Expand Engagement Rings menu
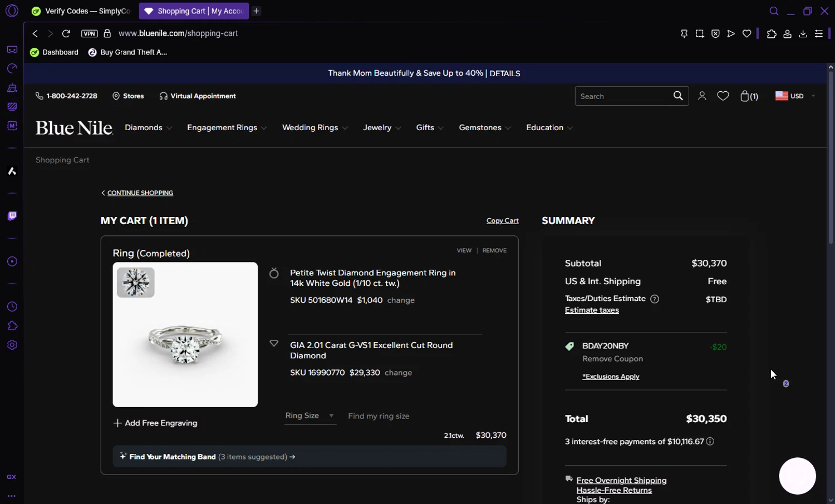The width and height of the screenshot is (835, 504). 227,127
